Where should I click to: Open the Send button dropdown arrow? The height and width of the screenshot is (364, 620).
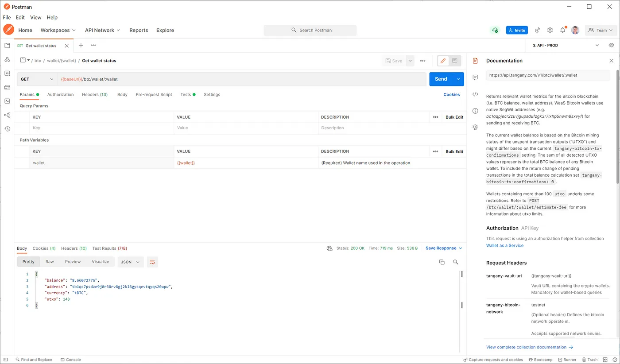coord(458,79)
